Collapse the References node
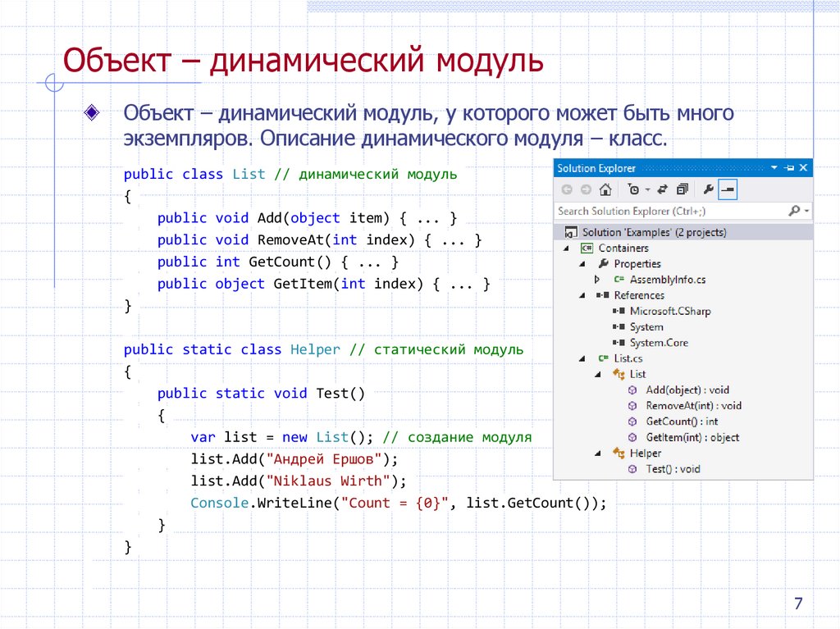 coord(582,294)
